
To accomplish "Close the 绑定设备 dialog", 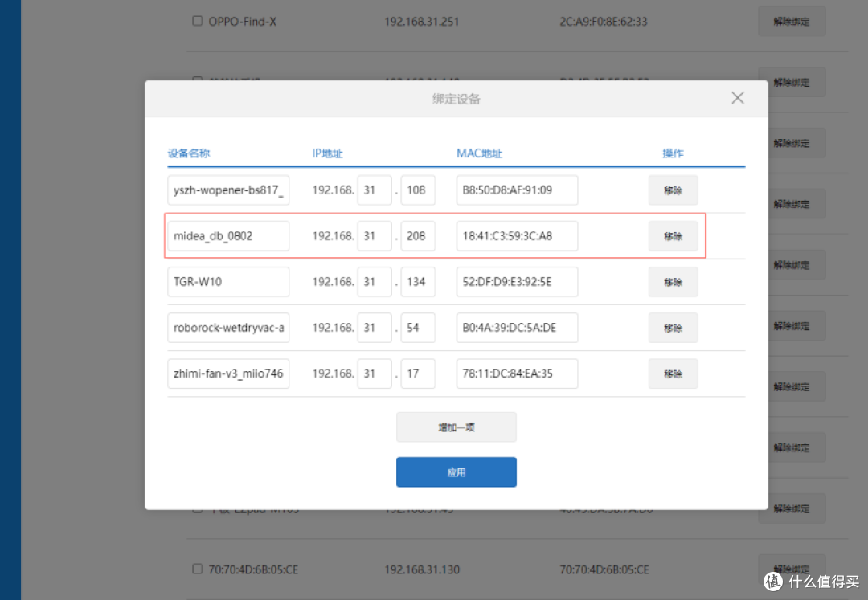I will click(737, 99).
